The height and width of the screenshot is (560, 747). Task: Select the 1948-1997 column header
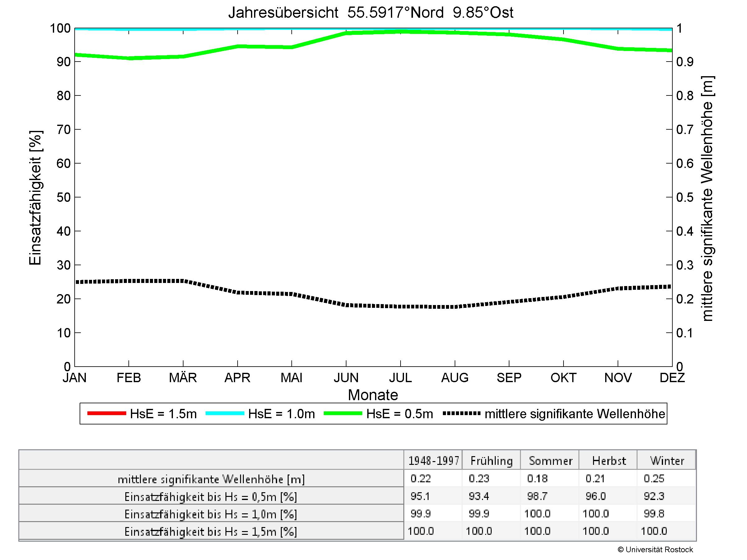(x=433, y=461)
